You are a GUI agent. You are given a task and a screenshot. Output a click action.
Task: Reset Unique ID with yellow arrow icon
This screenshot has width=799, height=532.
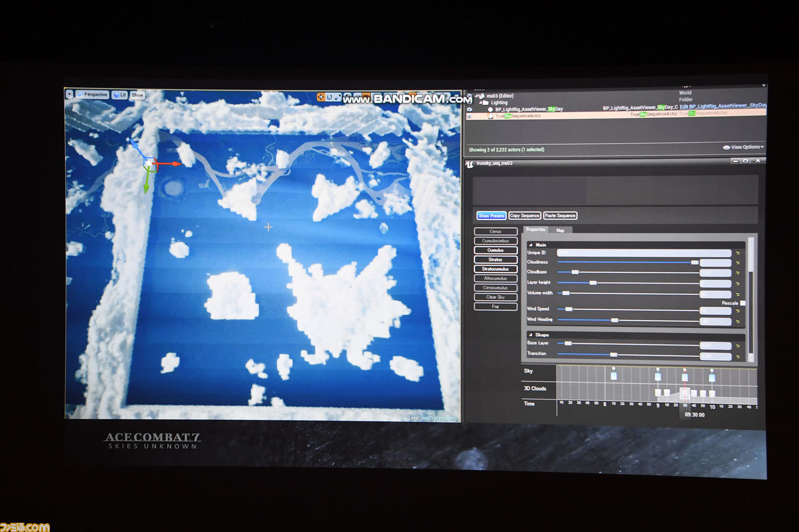737,254
